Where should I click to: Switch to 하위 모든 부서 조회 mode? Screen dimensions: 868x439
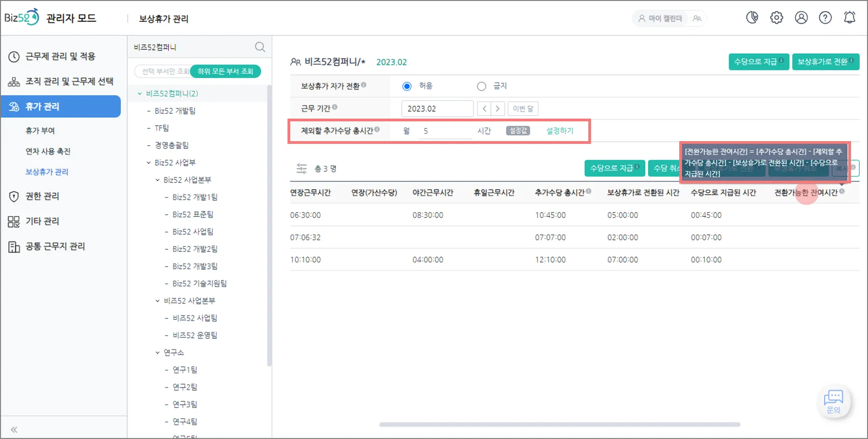pyautogui.click(x=225, y=71)
